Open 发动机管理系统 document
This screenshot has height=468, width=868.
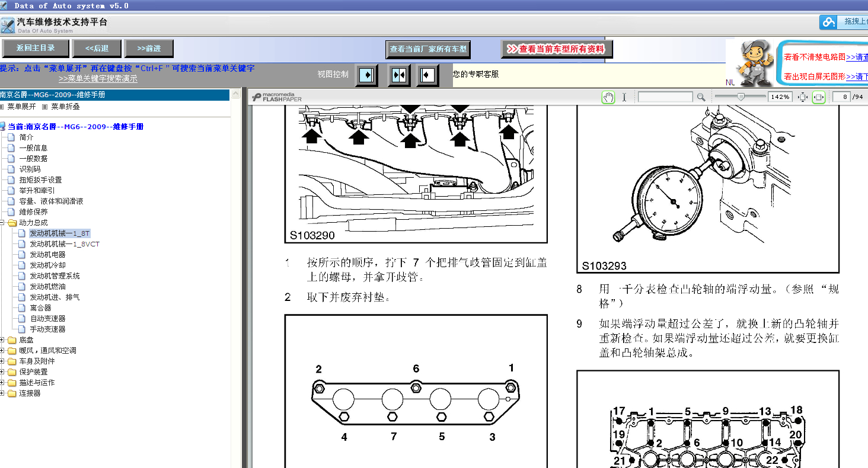click(x=55, y=276)
